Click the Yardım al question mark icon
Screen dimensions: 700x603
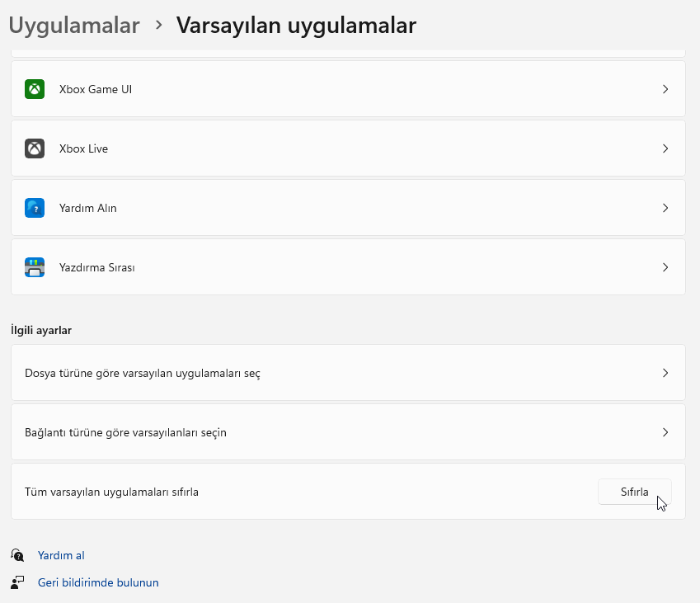tap(18, 554)
